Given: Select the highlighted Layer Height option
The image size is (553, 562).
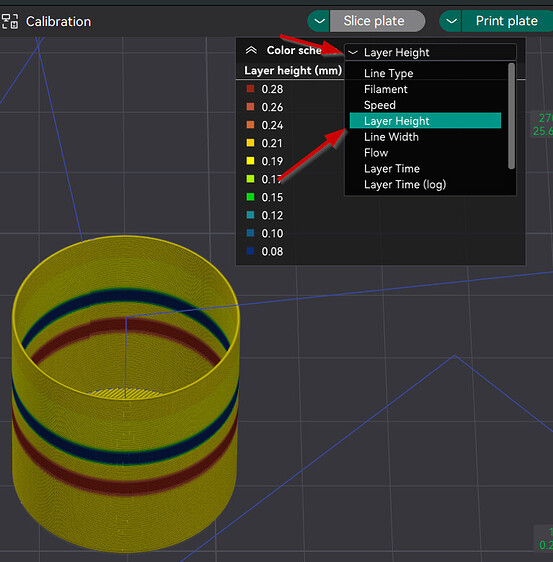Looking at the screenshot, I should tap(425, 121).
